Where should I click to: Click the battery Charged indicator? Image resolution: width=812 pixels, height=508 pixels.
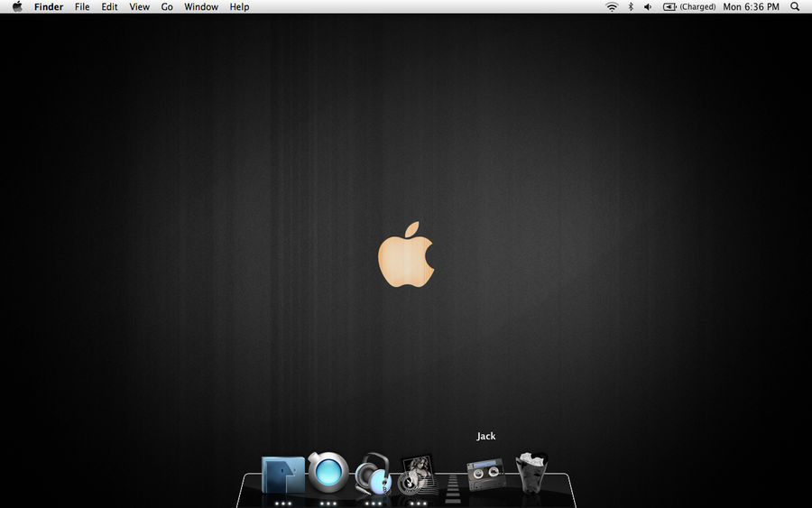coord(689,6)
